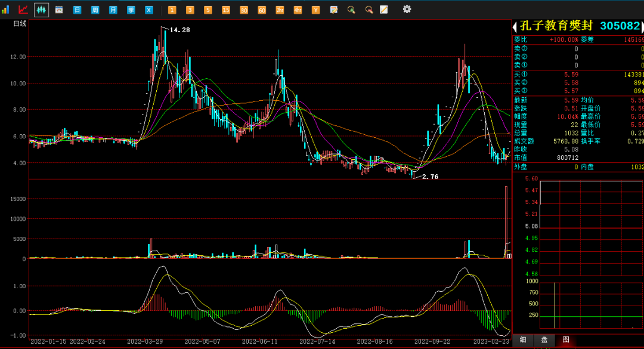Viewport: 644px width, 349px height.
Task: Click the blue X period button
Action: coord(148,10)
